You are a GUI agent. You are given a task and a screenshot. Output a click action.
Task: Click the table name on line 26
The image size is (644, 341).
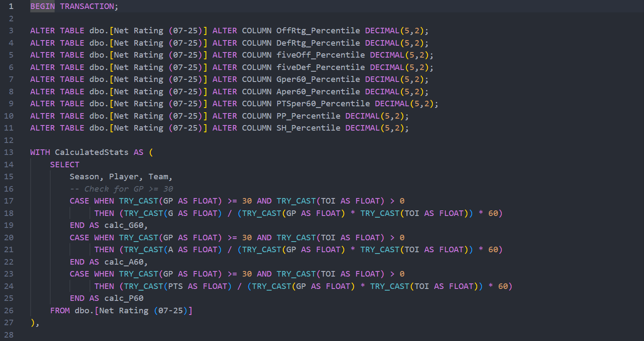(x=143, y=311)
